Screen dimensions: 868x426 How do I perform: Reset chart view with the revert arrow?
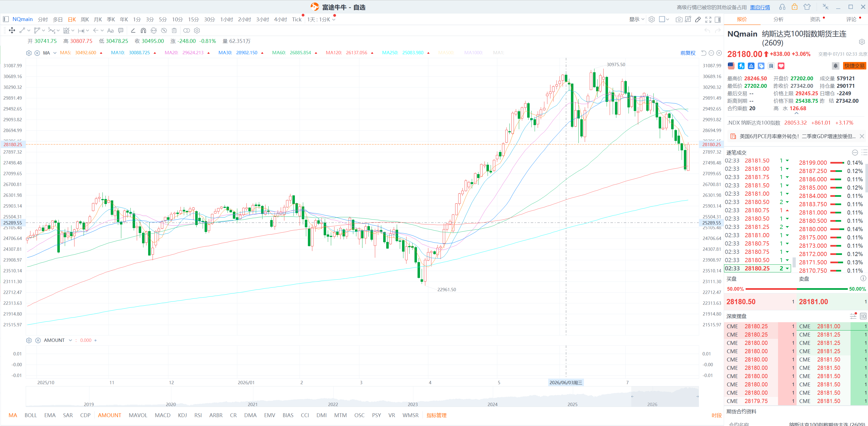coord(704,53)
